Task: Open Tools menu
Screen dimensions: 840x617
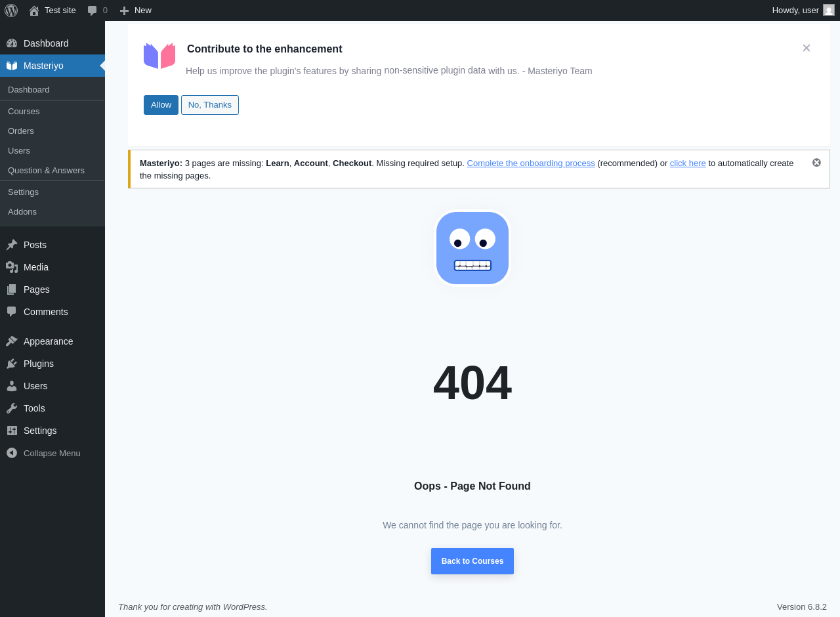Action: coord(52,408)
